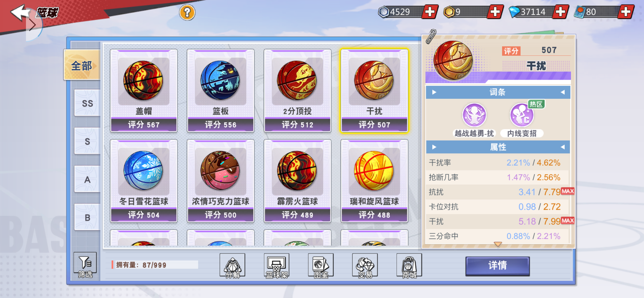Viewport: 644px width, 298px height.
Task: Collapse the 属性 section header
Action: click(x=498, y=147)
